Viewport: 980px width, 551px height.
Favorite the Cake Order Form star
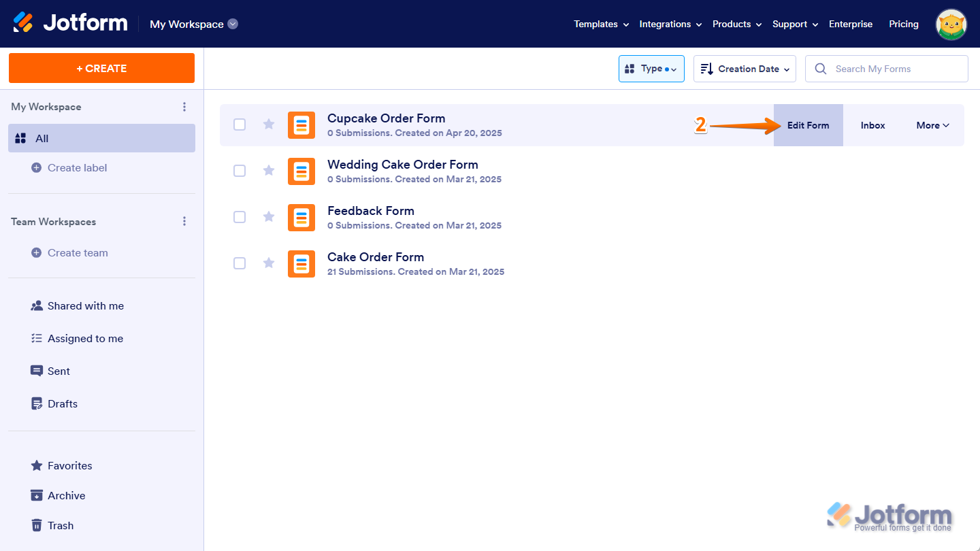tap(269, 263)
